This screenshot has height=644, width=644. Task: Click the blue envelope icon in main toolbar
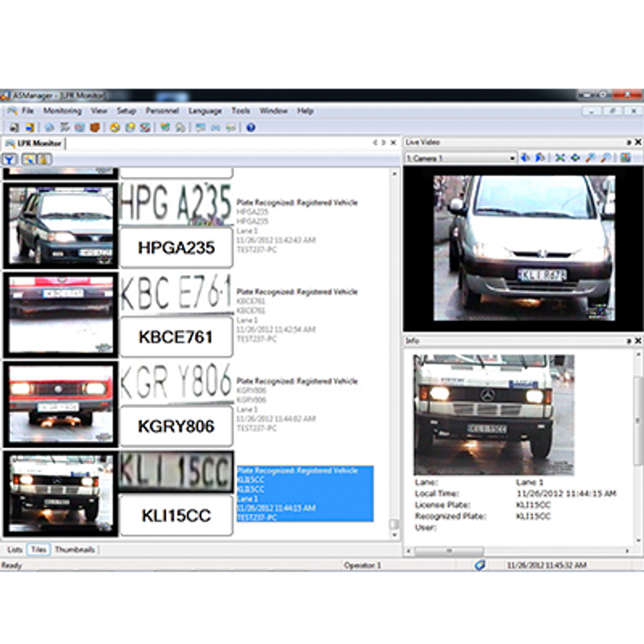215,127
